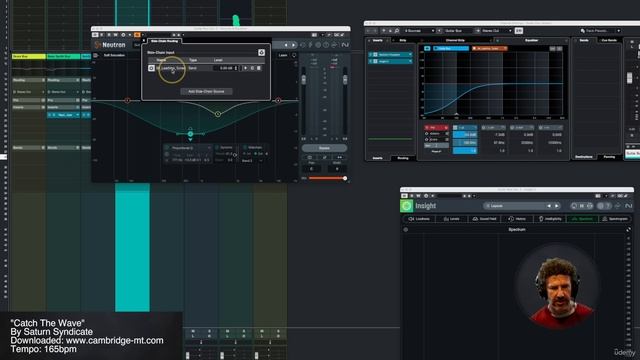
Task: Select the Channel Strip tab
Action: [455, 40]
